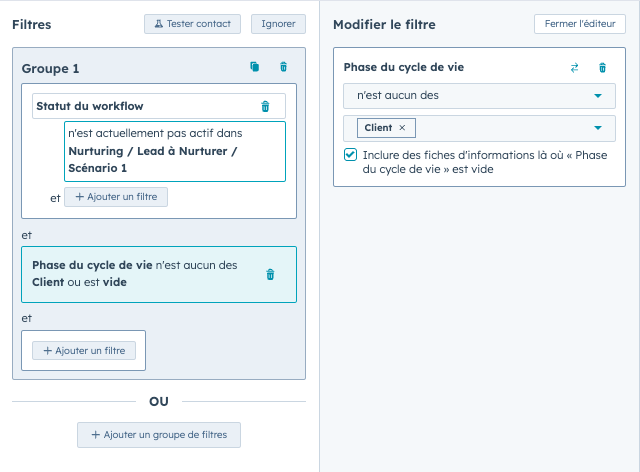The width and height of the screenshot is (640, 472).
Task: Remove the Client tag with its x
Action: 402,128
